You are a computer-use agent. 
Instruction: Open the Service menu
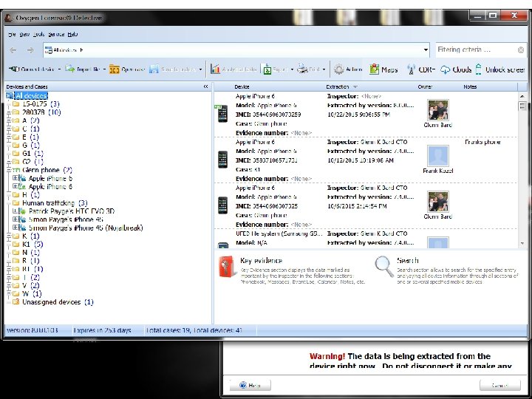click(x=56, y=34)
